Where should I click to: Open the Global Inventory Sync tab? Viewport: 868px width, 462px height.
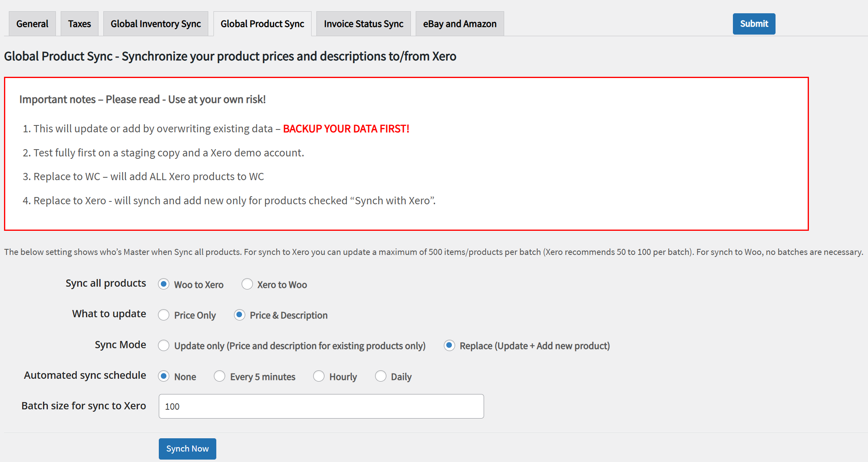click(x=156, y=24)
